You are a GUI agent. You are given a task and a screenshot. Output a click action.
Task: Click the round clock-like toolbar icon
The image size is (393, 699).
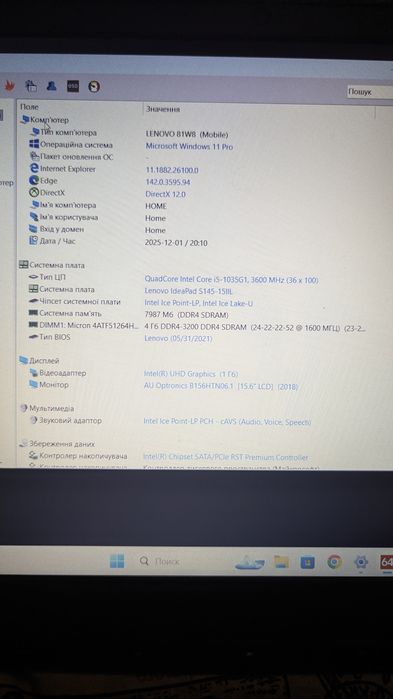pyautogui.click(x=94, y=86)
